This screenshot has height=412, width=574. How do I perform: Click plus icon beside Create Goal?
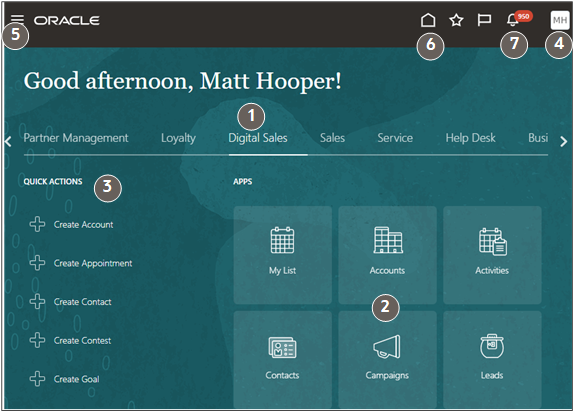[37, 379]
